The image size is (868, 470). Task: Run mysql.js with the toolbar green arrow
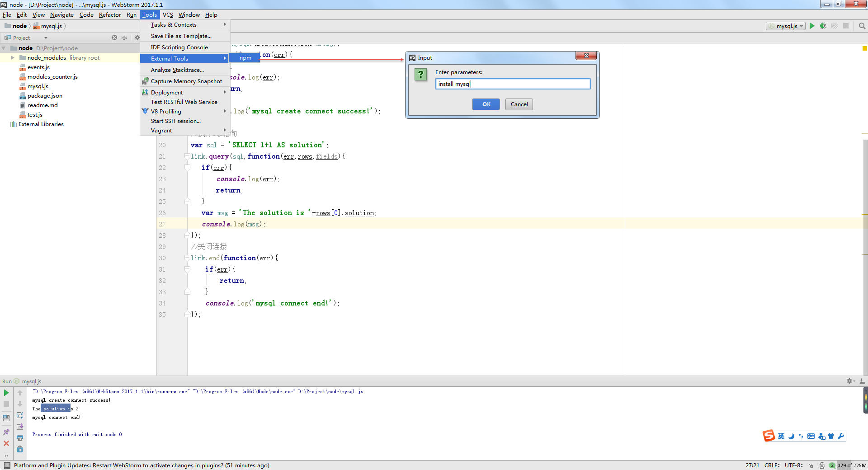click(812, 26)
